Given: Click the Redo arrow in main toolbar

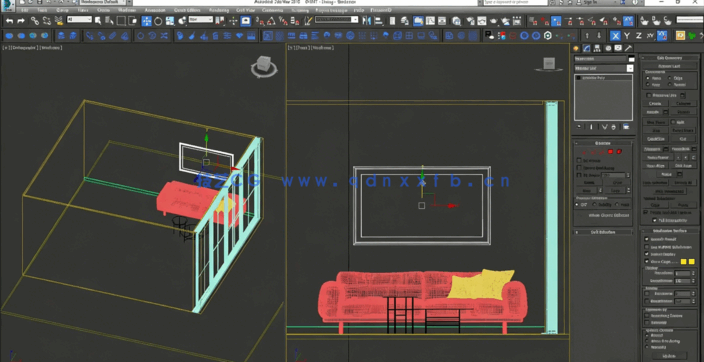Looking at the screenshot, I should click(21, 21).
